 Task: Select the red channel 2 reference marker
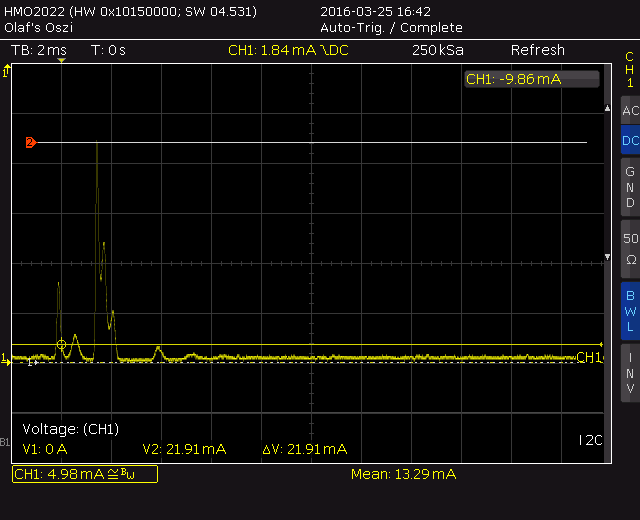pos(31,142)
